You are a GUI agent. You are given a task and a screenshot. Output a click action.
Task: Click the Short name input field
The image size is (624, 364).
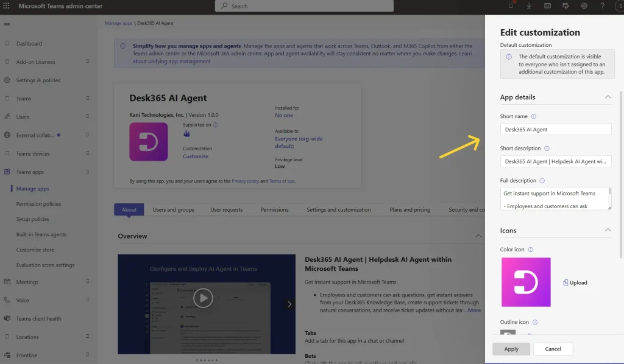(556, 129)
